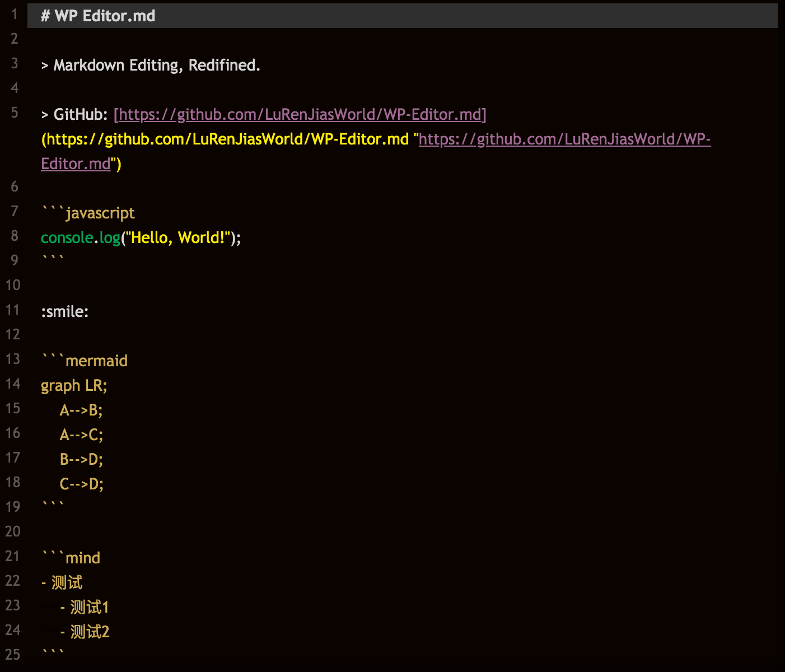Click the 'B-->D;' line
This screenshot has height=672, width=785.
tap(81, 460)
